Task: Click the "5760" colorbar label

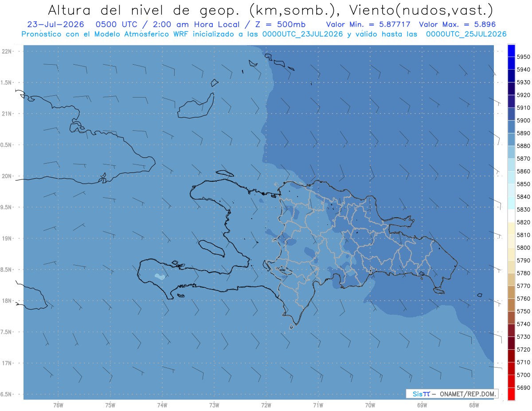Action: tap(523, 299)
